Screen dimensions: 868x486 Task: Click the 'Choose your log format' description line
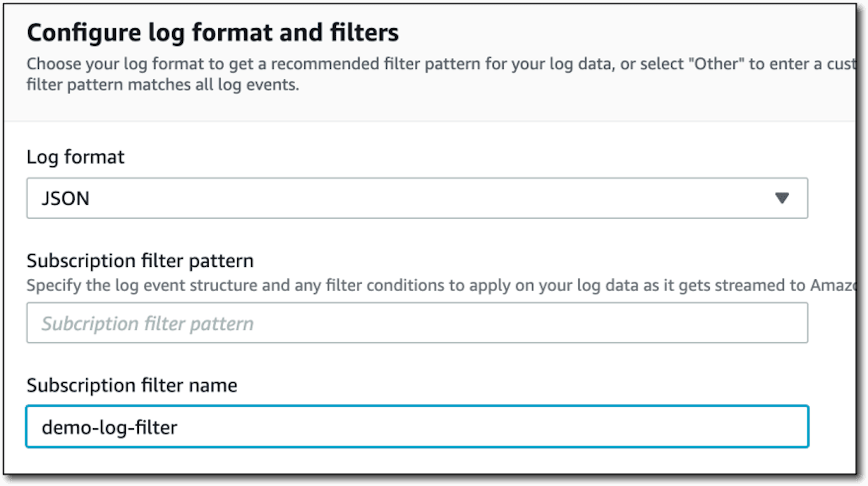click(441, 64)
